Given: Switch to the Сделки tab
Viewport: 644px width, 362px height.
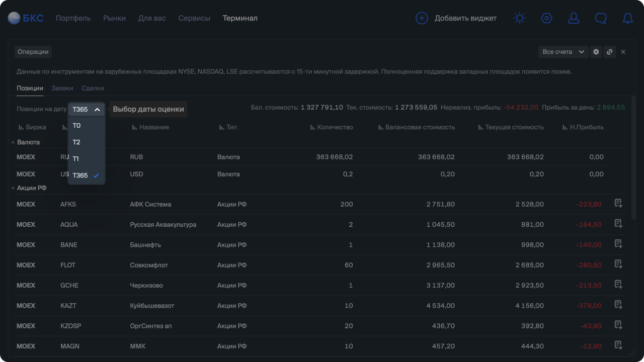Looking at the screenshot, I should pos(93,88).
